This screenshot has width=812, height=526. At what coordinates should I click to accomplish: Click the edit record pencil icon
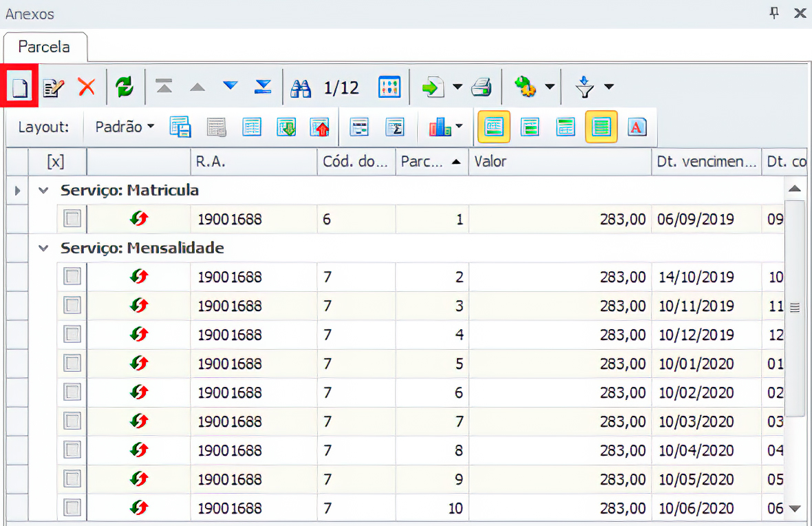pos(54,87)
